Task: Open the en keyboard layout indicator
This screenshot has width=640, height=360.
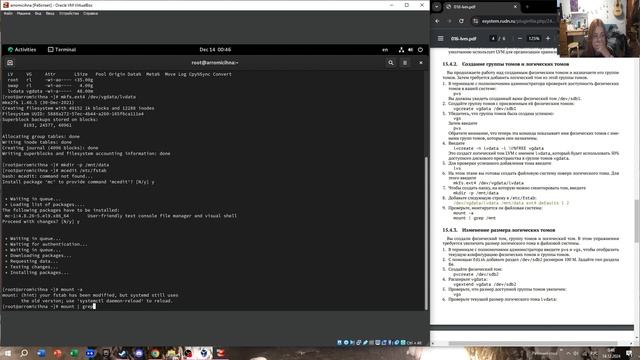Action: point(385,50)
